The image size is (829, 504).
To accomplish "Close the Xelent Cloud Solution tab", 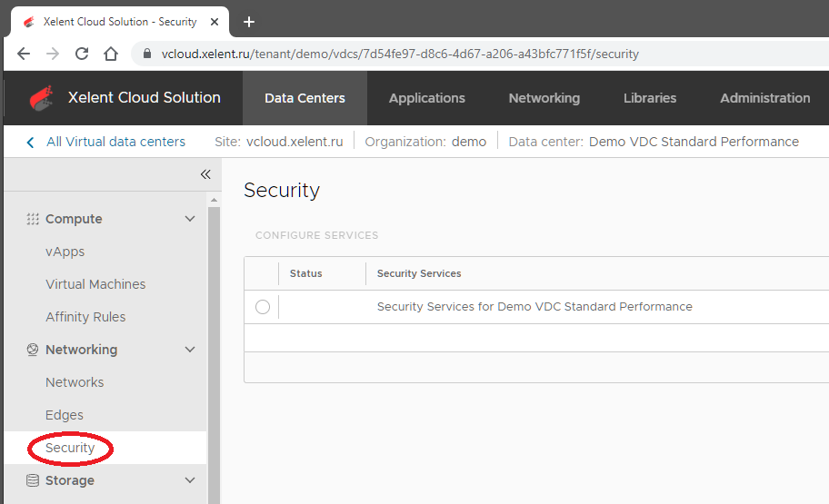I will [x=215, y=22].
